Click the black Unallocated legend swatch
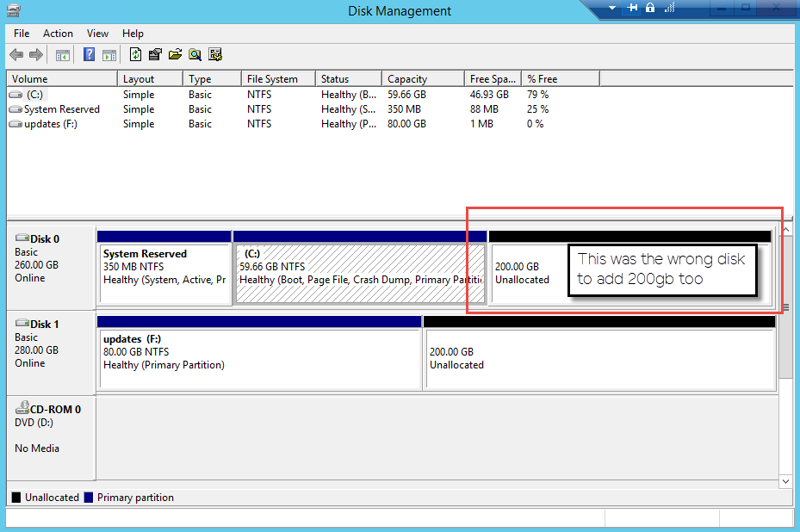The height and width of the screenshot is (532, 800). [x=16, y=498]
